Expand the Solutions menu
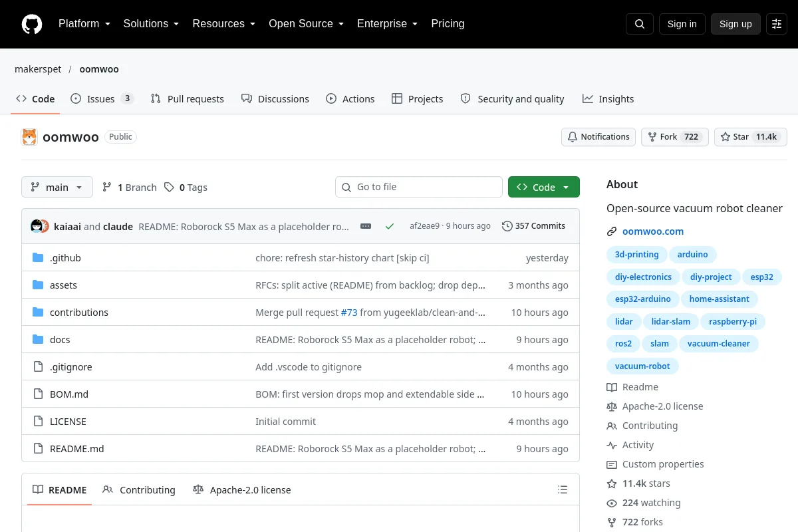The width and height of the screenshot is (798, 532). point(152,24)
